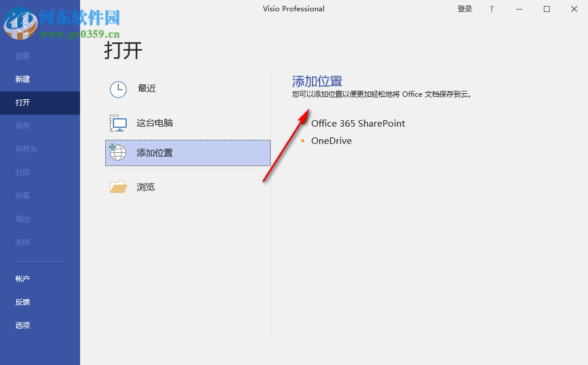588x365 pixels.
Task: Open Visio help with the ? icon
Action: 491,9
